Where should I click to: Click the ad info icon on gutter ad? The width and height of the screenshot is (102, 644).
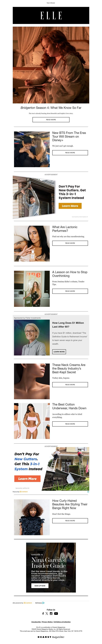coord(88,492)
